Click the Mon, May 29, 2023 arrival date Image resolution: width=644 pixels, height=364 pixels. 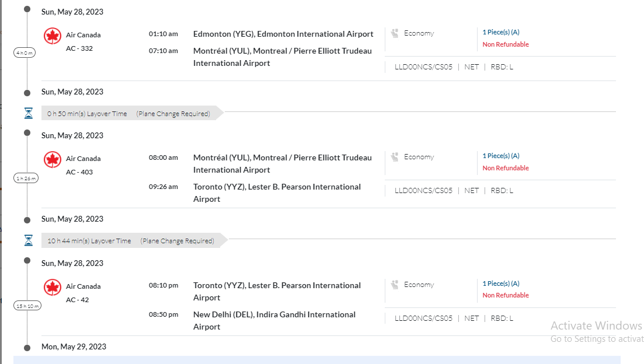click(x=74, y=346)
